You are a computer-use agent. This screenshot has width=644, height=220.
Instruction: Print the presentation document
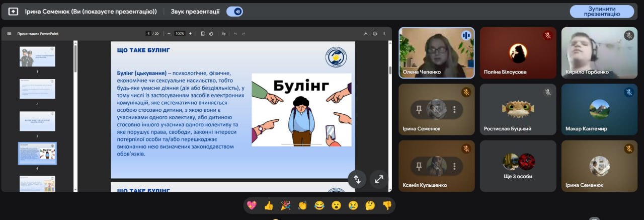coord(375,34)
